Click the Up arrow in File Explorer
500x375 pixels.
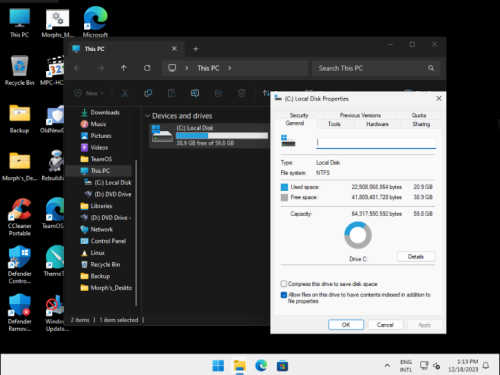pos(124,68)
